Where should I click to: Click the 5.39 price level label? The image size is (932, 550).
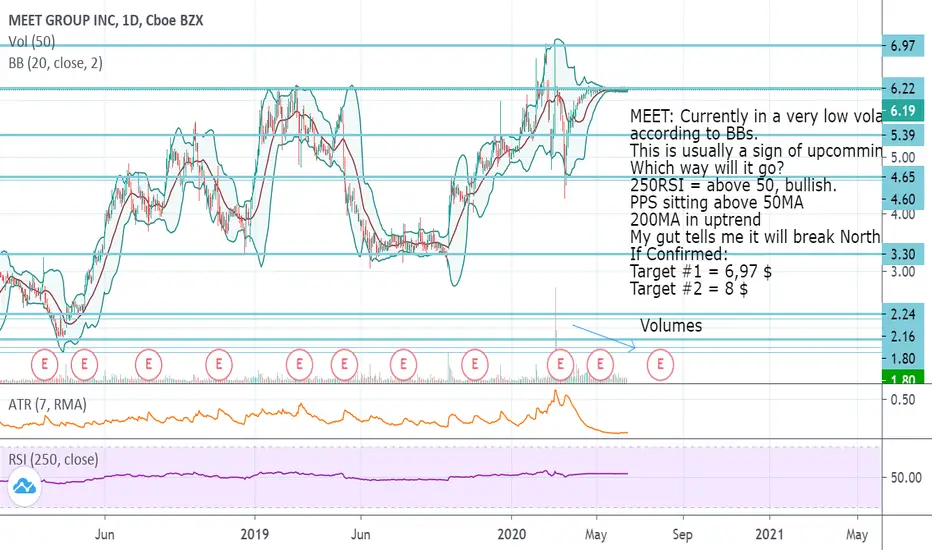click(x=903, y=135)
